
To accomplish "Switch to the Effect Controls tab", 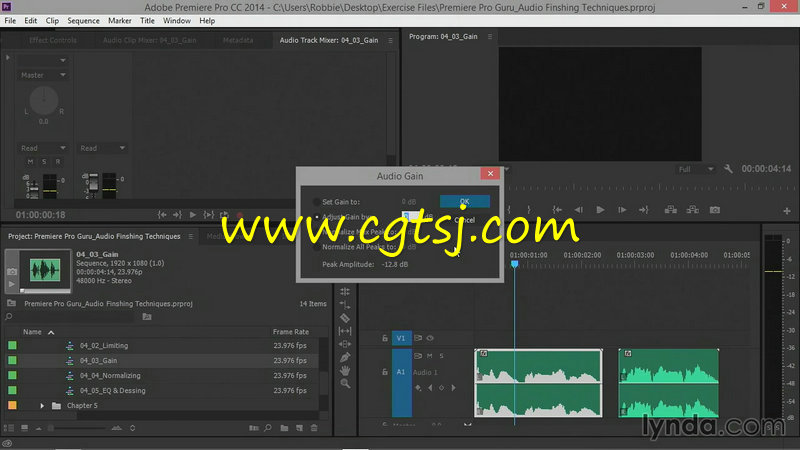I will [x=53, y=40].
